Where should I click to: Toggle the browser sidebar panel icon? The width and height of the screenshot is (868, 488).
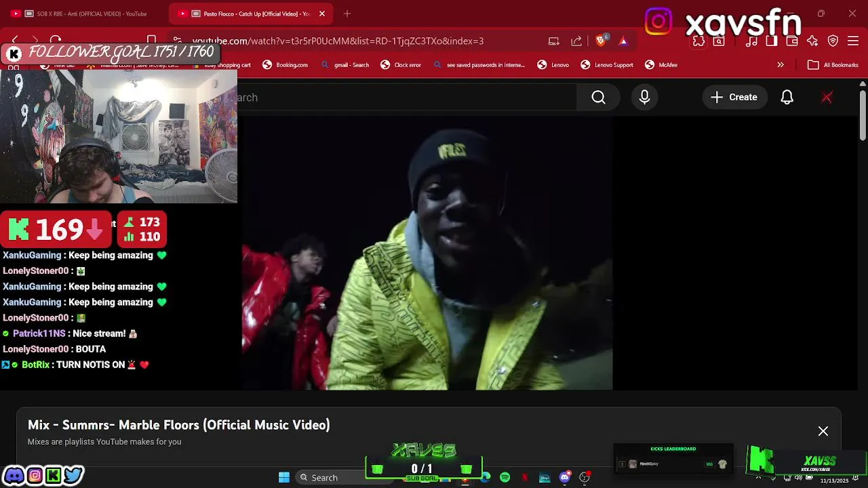[772, 41]
